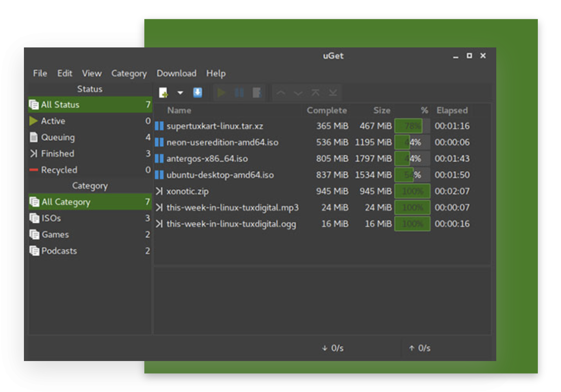The width and height of the screenshot is (561, 392).
Task: Sort by the Elapsed column header
Action: [452, 111]
